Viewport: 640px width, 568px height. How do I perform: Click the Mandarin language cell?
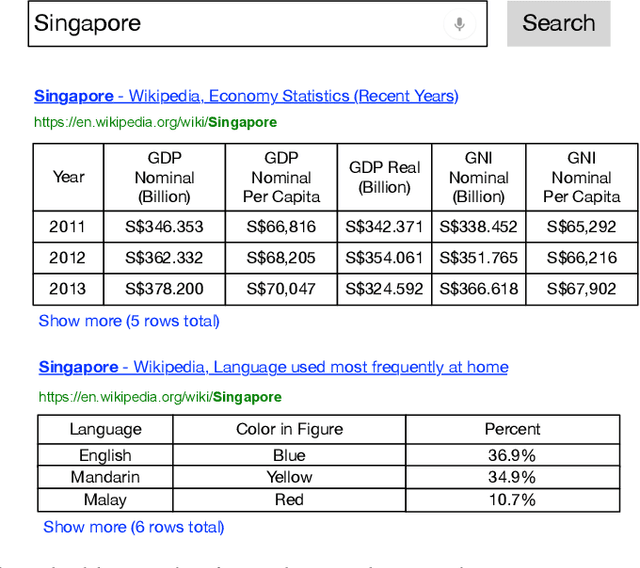pyautogui.click(x=105, y=477)
